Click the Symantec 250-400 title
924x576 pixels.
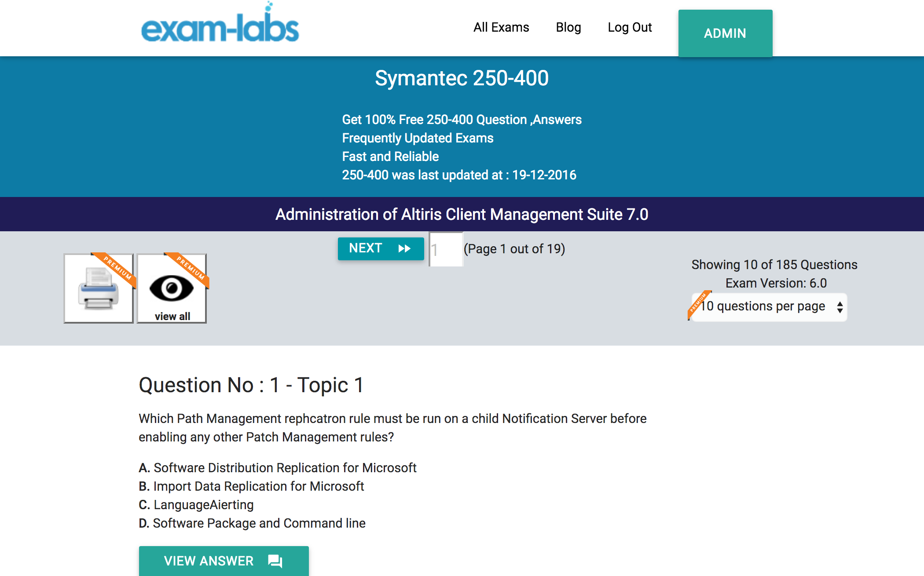point(462,78)
